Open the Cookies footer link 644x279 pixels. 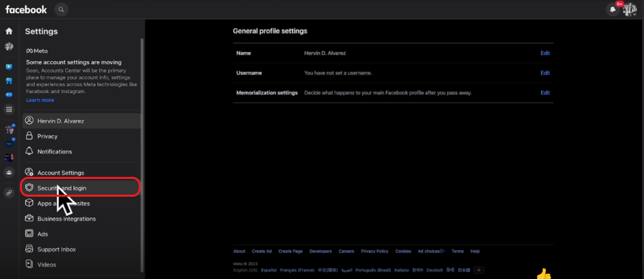(403, 251)
